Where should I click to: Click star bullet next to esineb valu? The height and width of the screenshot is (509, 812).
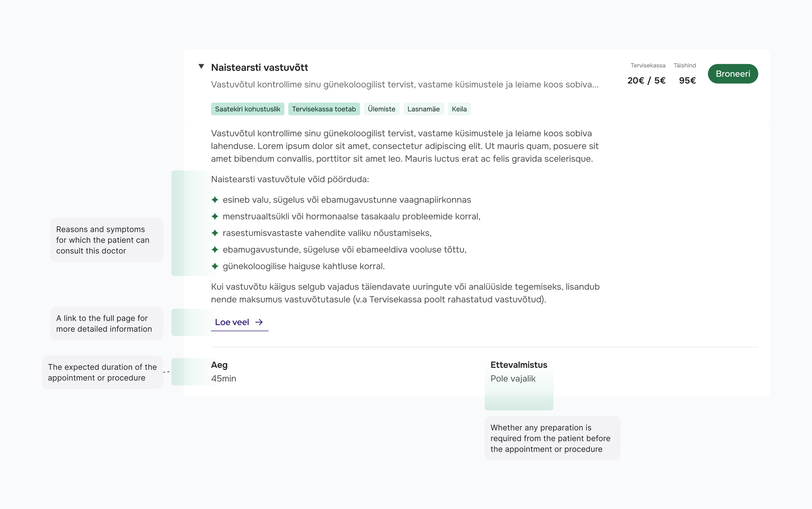pos(215,200)
